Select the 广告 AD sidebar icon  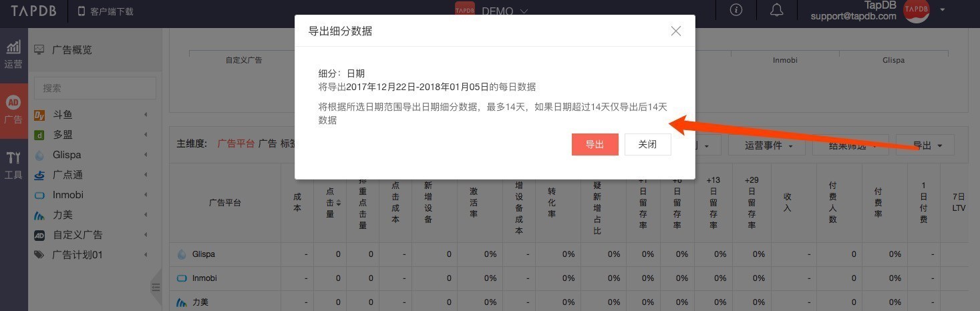[13, 110]
